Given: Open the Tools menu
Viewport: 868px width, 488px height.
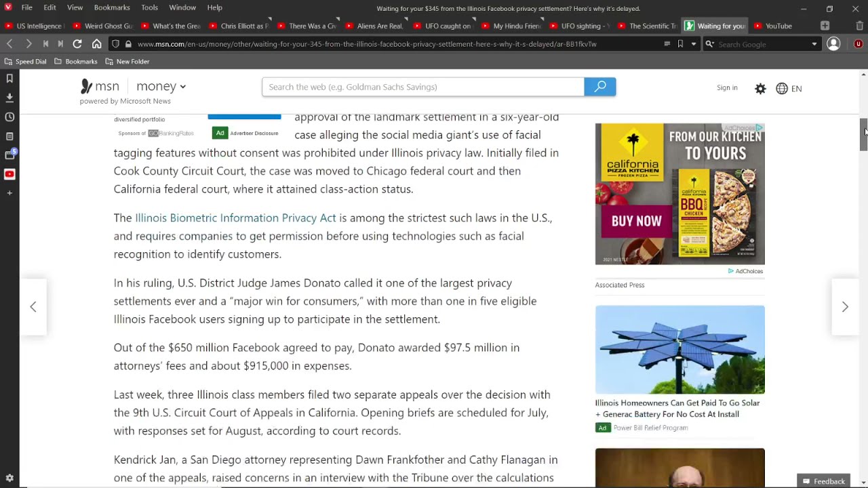Looking at the screenshot, I should pos(149,7).
